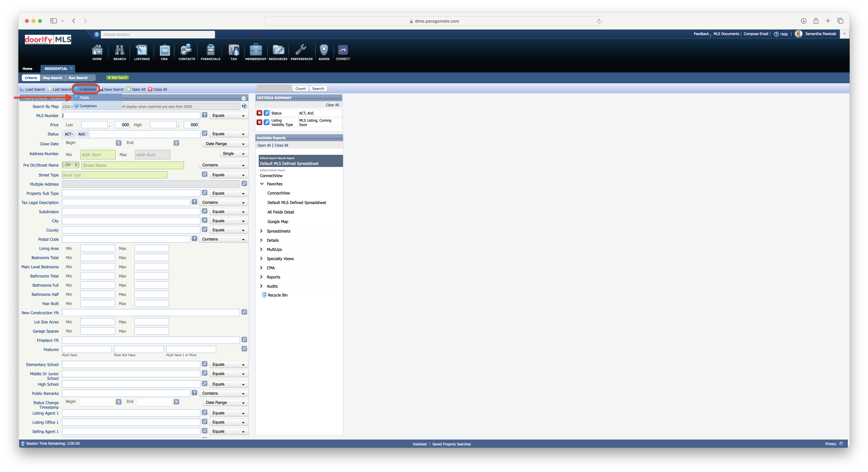Open the Multiple Address lookup icon
The height and width of the screenshot is (472, 868).
tap(244, 184)
